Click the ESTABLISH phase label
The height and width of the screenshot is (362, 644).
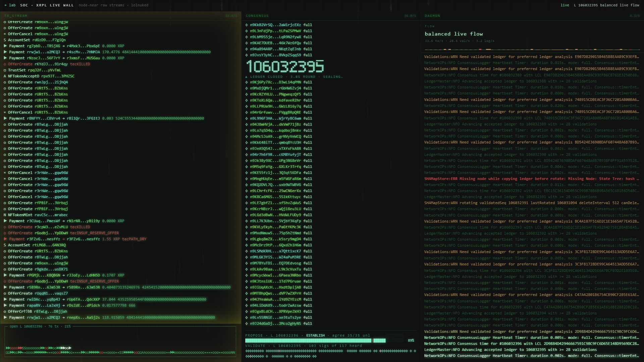click(x=315, y=336)
